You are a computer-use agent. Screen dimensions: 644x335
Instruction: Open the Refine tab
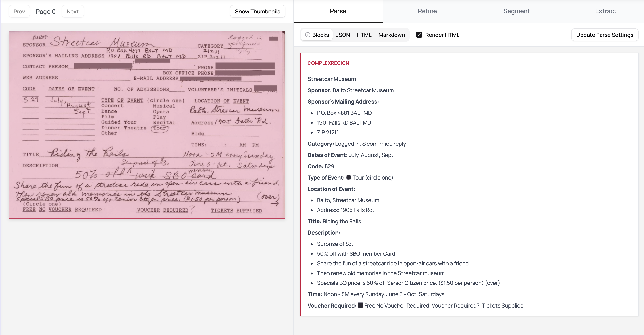tap(427, 11)
